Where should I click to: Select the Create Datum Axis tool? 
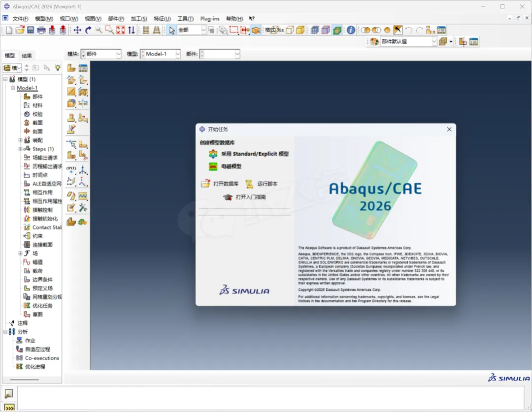[x=83, y=169]
